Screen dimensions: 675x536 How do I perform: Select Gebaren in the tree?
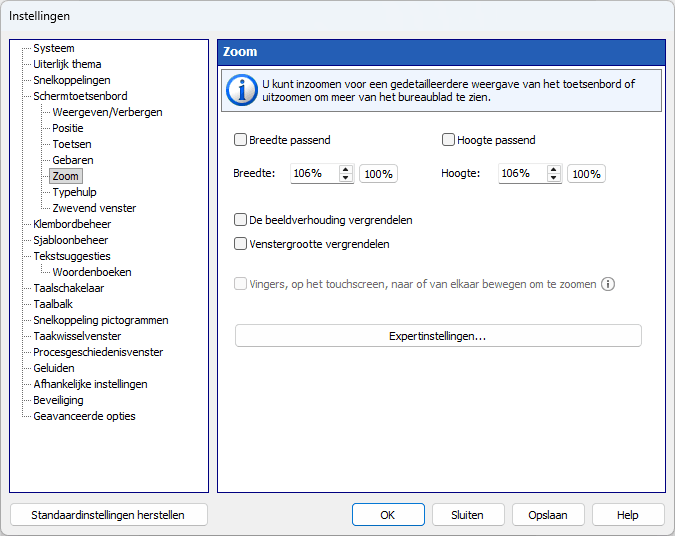[x=73, y=160]
